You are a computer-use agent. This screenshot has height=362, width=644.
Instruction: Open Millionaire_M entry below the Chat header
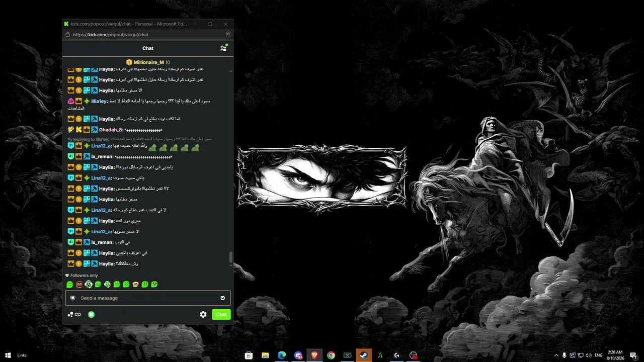click(148, 62)
